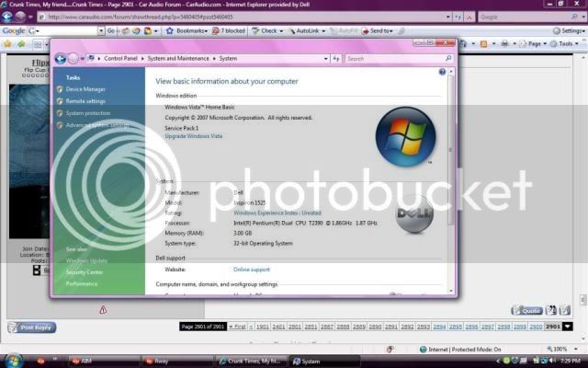Open Windows Update under See also
This screenshot has width=588, height=368.
click(x=86, y=260)
